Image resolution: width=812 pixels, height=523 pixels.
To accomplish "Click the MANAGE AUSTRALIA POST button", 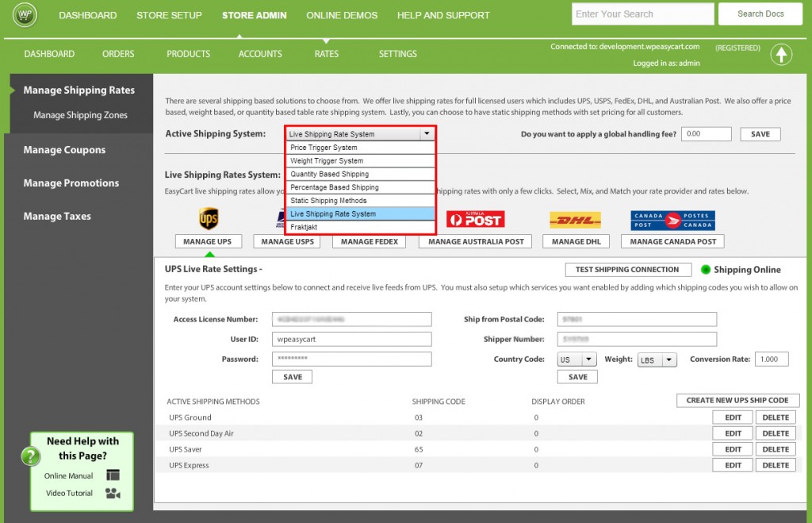I will click(476, 241).
